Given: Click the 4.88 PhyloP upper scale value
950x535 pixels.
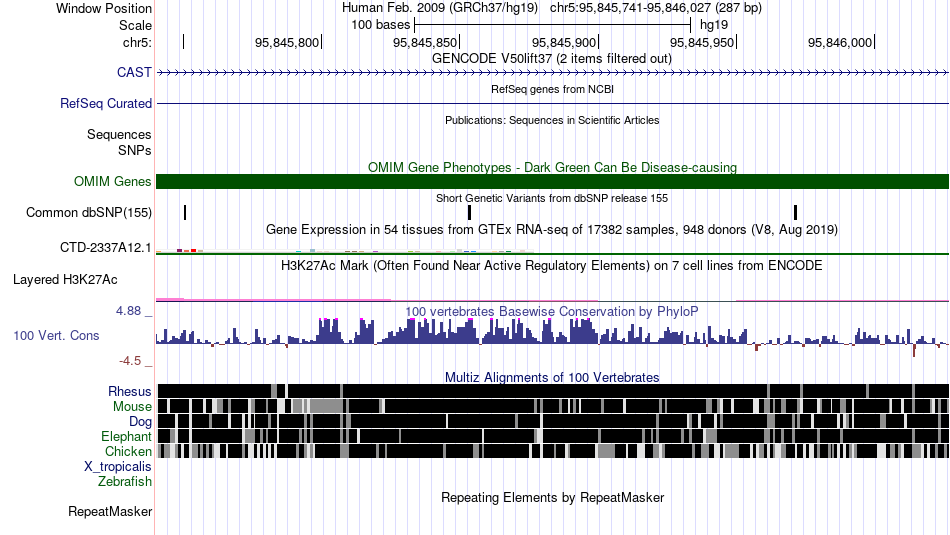Looking at the screenshot, I should click(x=129, y=311).
